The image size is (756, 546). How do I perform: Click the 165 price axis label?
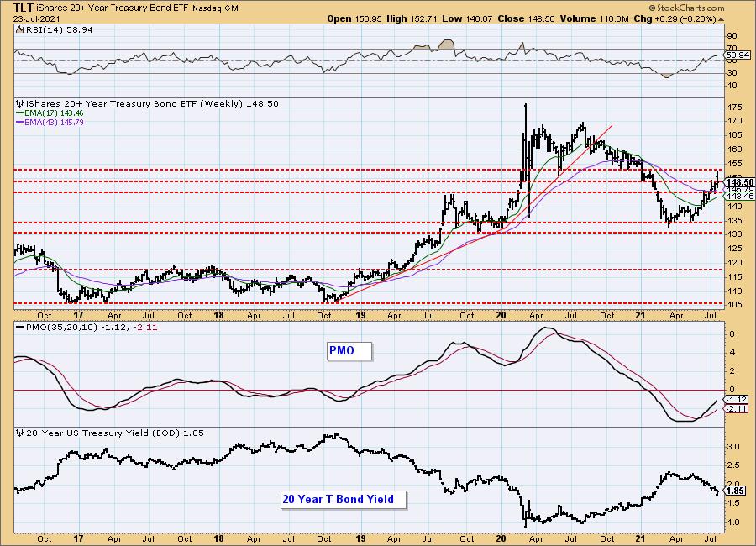coord(735,135)
